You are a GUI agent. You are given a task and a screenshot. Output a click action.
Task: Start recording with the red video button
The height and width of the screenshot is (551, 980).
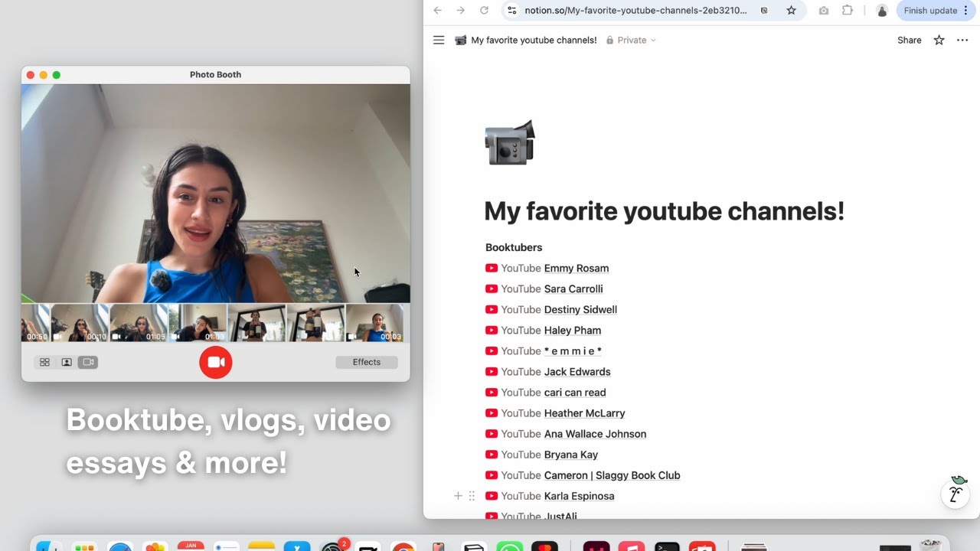tap(216, 362)
